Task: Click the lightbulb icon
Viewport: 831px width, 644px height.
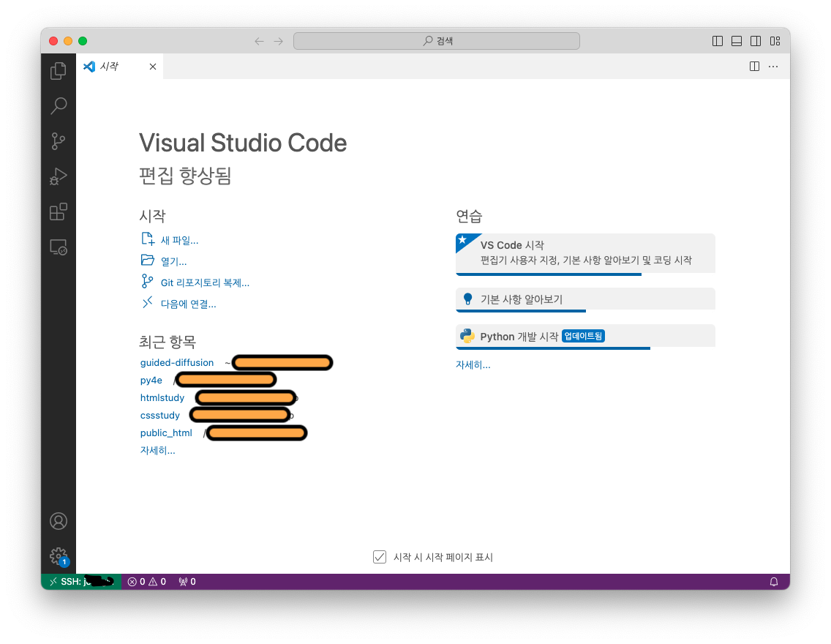Action: 467,299
